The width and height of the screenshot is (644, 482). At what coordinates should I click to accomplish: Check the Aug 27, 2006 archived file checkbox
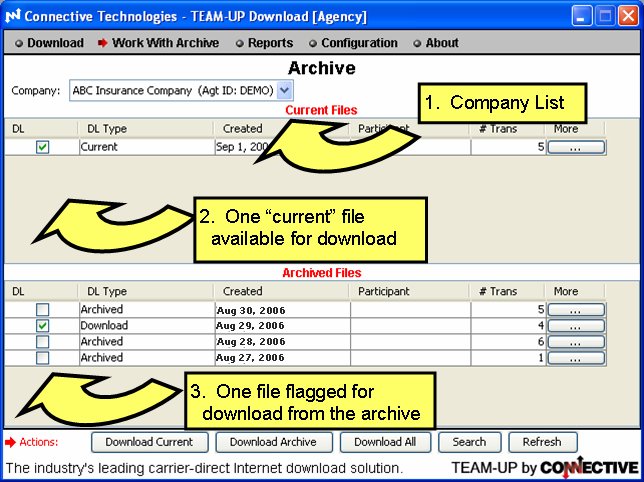tap(43, 358)
